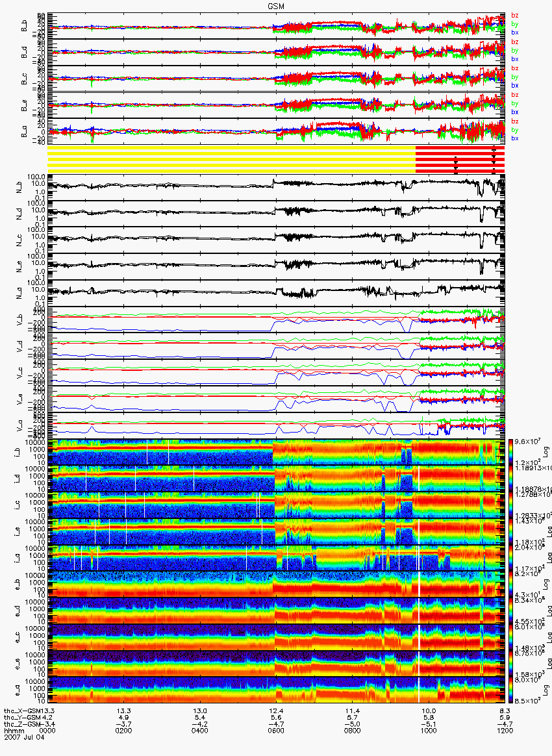Image resolution: width=552 pixels, height=756 pixels.
Task: Click the 0800 time tick label
Action: [x=353, y=731]
